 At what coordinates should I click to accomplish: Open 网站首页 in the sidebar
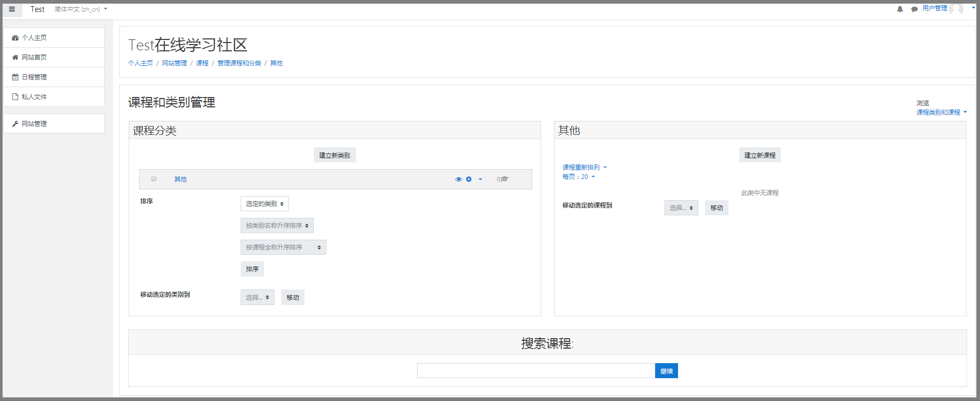54,58
